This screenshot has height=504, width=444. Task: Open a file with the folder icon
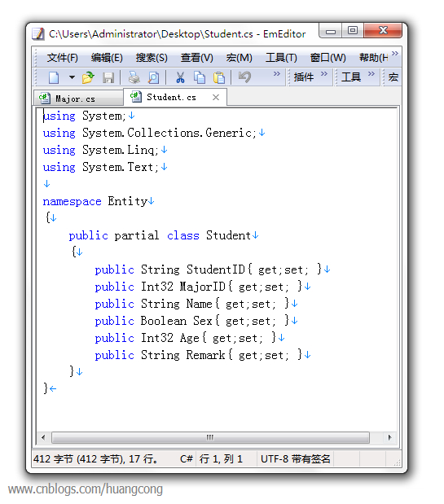88,77
